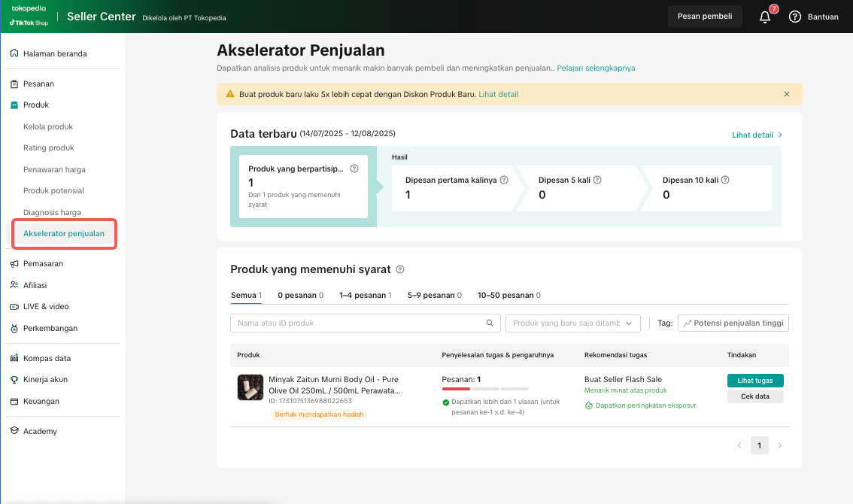Click info icon next to Dipesan 5 kali
853x504 pixels.
point(596,181)
